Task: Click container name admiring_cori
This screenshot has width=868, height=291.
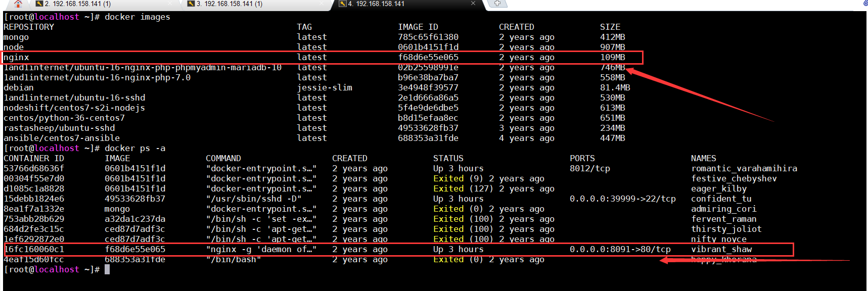Action: (724, 209)
